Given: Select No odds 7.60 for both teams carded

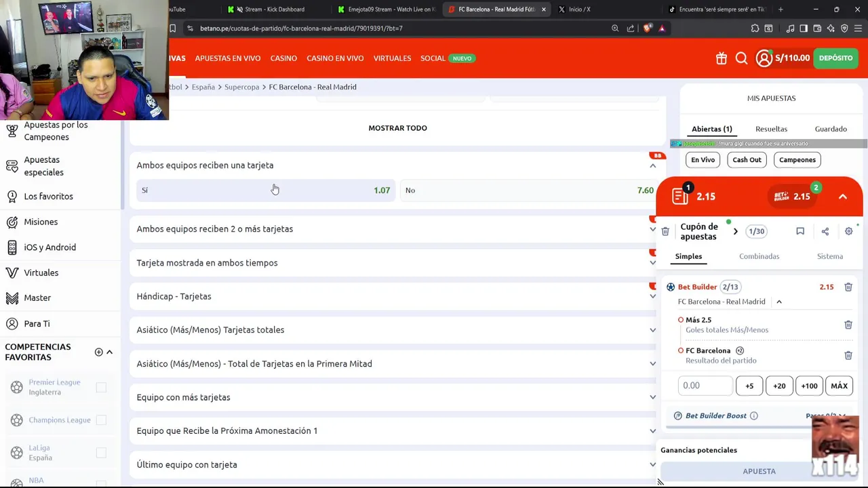Looking at the screenshot, I should tap(530, 190).
